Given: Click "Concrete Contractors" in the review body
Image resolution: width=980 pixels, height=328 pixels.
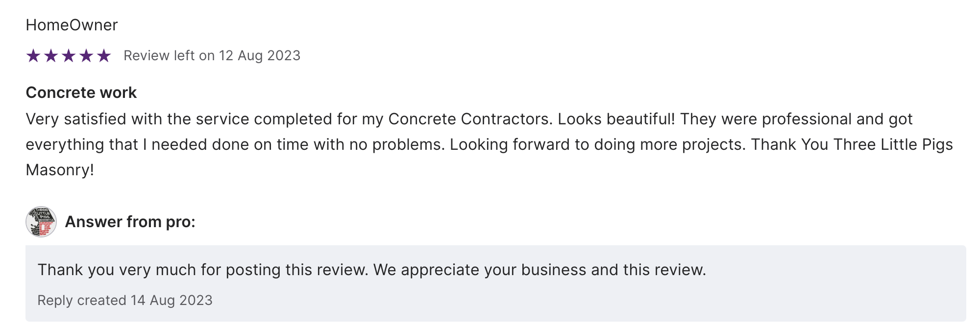Looking at the screenshot, I should pyautogui.click(x=470, y=119).
